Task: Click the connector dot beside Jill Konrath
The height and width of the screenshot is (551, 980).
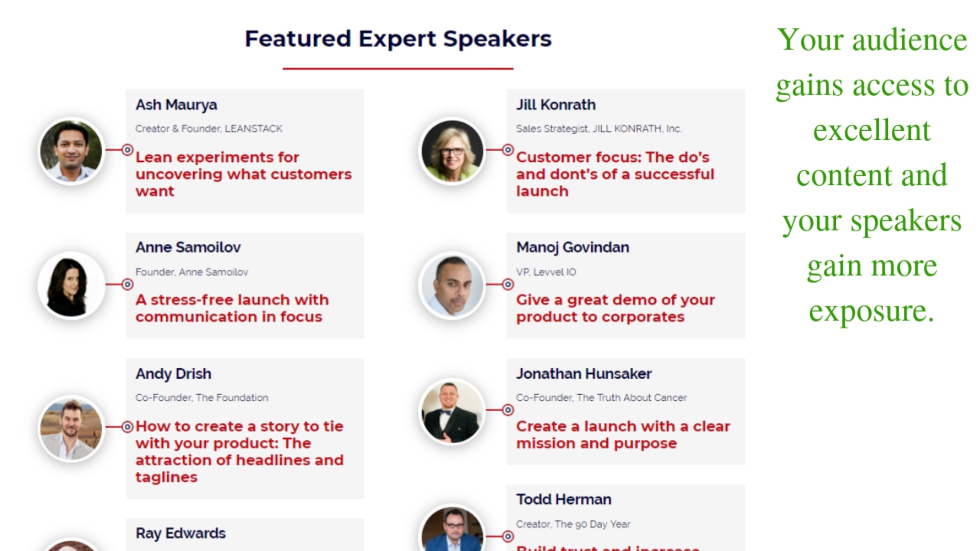Action: (508, 150)
